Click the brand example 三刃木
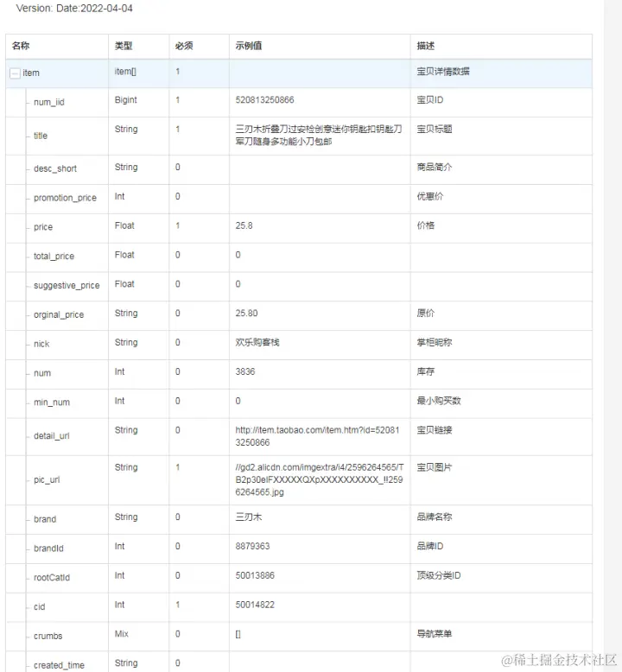This screenshot has height=672, width=622. (x=248, y=517)
